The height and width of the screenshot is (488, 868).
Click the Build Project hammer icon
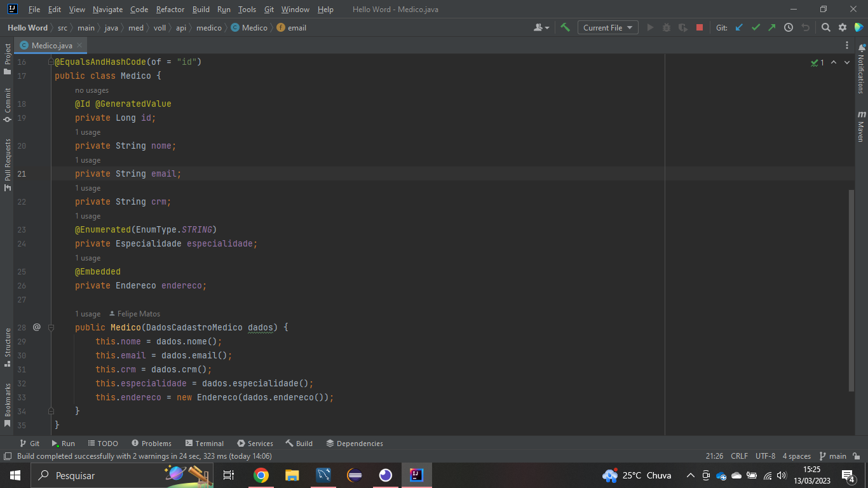(x=565, y=27)
